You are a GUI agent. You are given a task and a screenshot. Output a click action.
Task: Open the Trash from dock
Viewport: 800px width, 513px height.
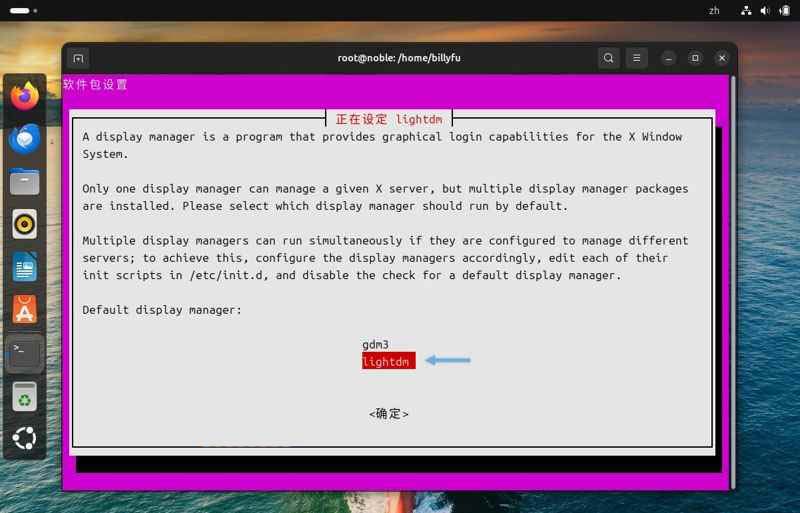coord(25,397)
